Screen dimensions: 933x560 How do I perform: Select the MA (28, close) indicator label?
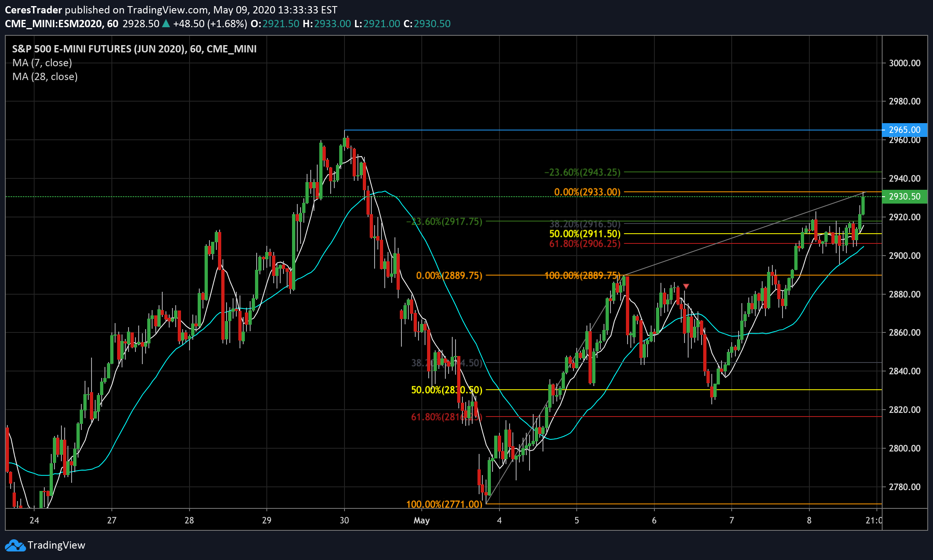45,77
